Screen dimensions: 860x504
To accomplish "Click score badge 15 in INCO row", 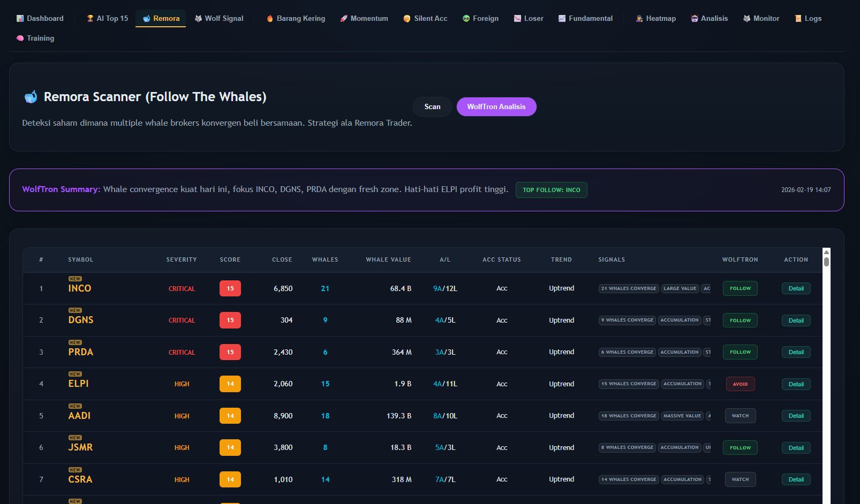I will pos(230,288).
